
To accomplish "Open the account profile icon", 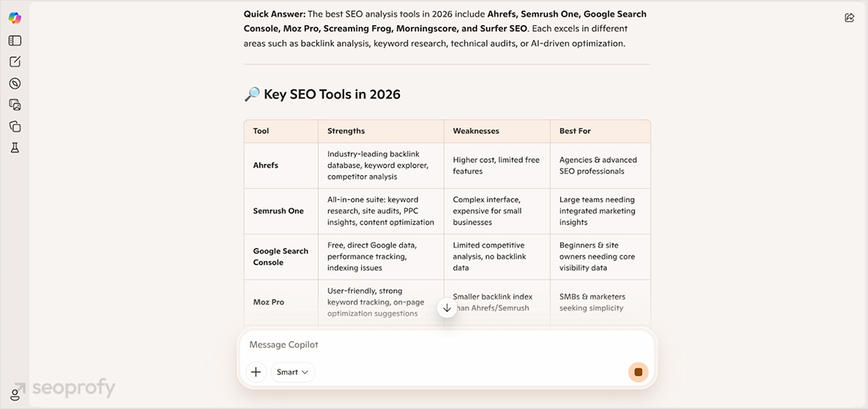I will pos(14,394).
